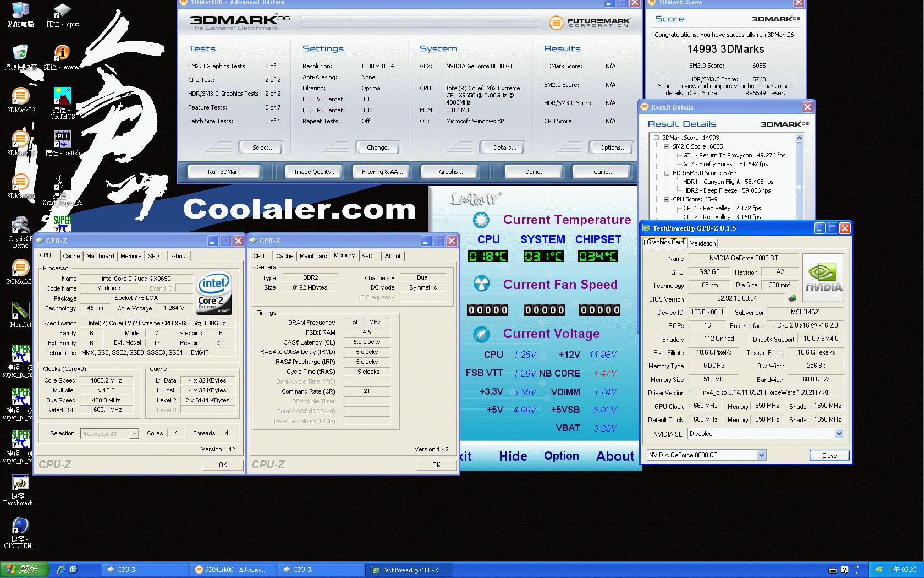Launch the ORTHOS shortcut icon
Viewport: 924px width, 578px height.
point(62,103)
